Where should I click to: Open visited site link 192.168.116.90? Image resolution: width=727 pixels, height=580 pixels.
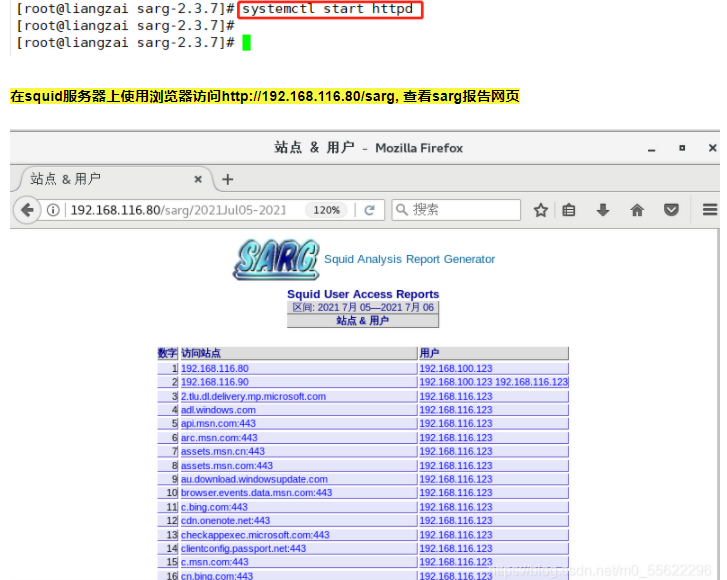[x=215, y=382]
